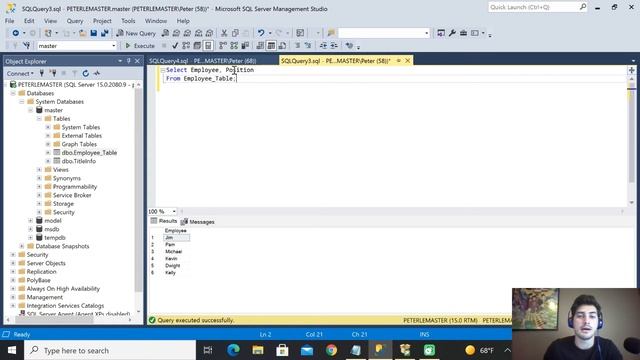Screen dimensions: 640x360
Task: Click Connect Object Explorer plug icon
Action: 42,73
